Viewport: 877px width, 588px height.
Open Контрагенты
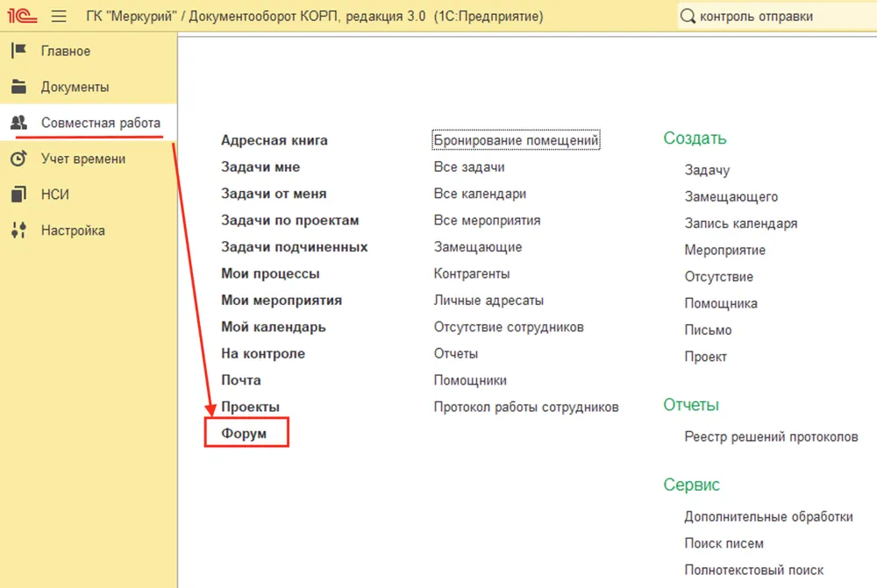click(472, 274)
